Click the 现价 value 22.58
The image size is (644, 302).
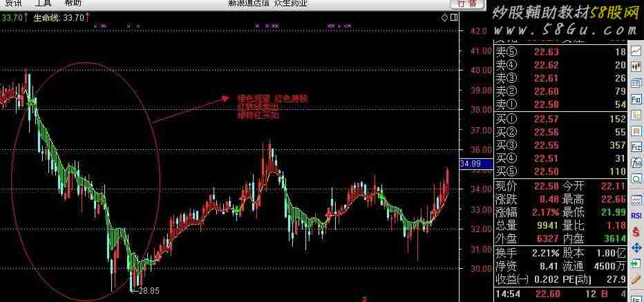point(547,186)
